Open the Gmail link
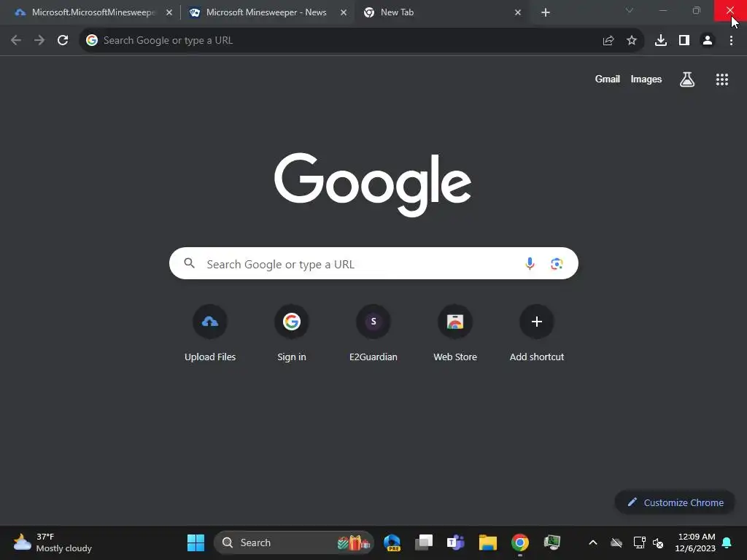Screen dimensions: 747x560 [608, 79]
